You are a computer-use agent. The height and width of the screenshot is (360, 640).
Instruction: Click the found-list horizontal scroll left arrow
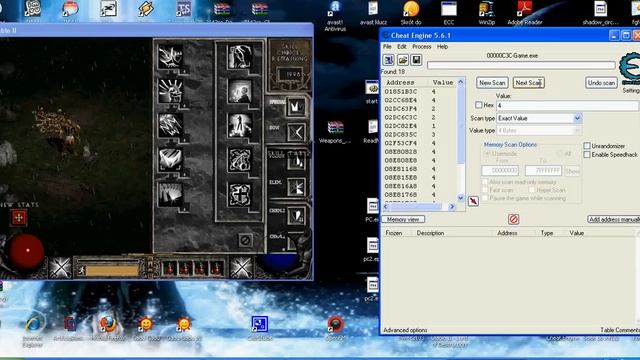(x=386, y=207)
